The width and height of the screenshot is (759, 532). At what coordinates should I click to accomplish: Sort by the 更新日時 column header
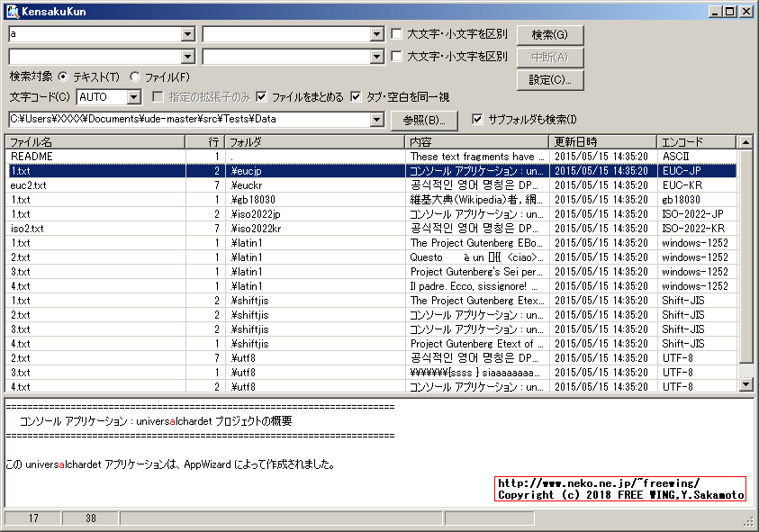(602, 142)
